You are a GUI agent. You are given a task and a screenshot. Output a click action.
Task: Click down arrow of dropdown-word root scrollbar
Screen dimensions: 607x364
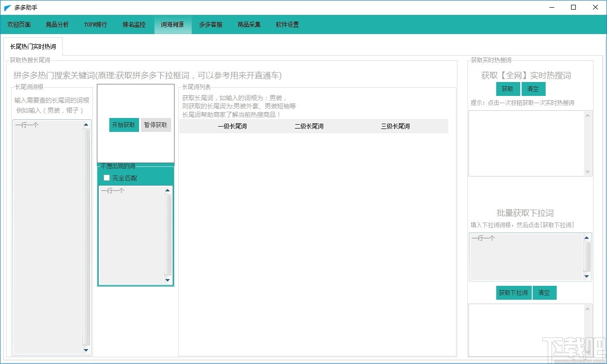click(x=586, y=276)
